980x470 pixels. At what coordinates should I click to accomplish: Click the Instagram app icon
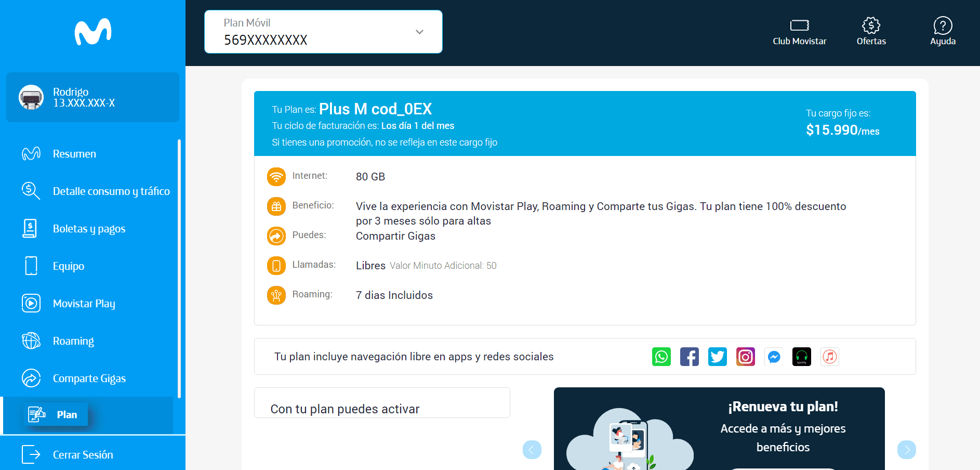(746, 357)
